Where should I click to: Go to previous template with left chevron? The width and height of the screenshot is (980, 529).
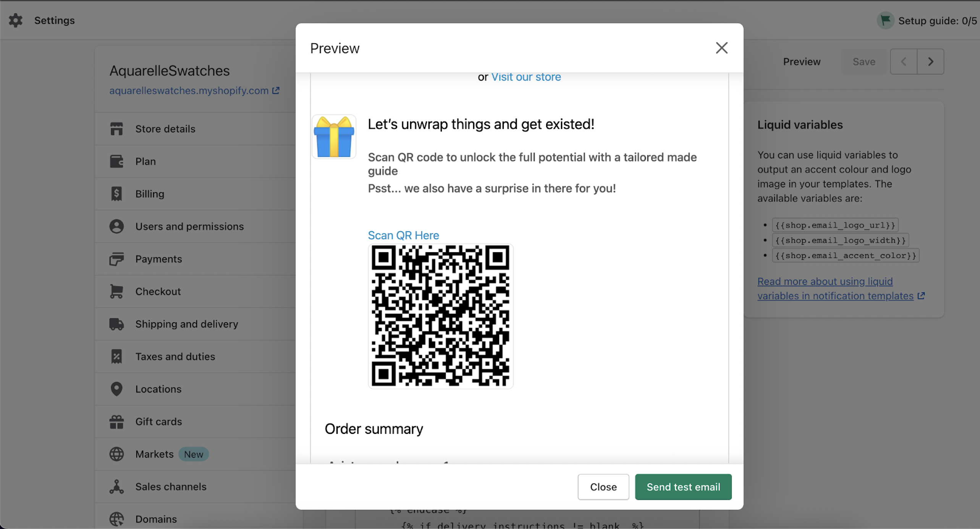coord(904,62)
